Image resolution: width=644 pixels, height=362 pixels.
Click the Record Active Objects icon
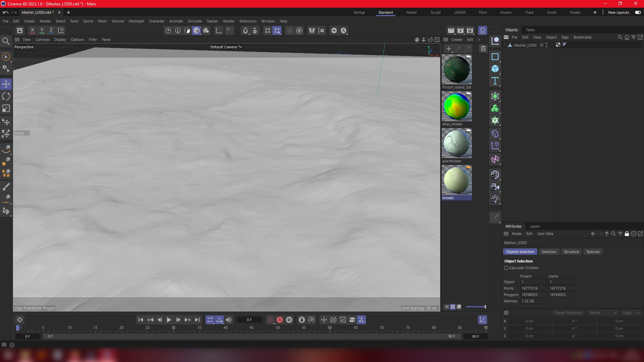[x=270, y=320]
